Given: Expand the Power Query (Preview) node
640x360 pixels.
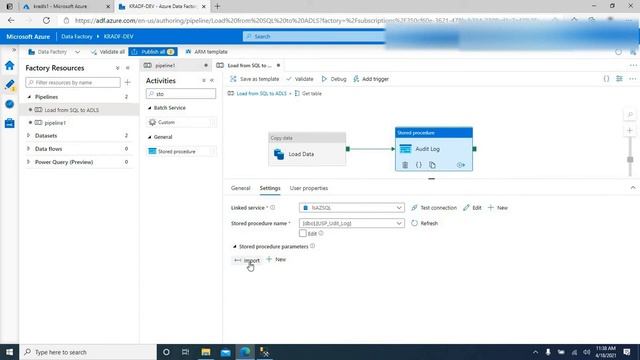Looking at the screenshot, I should [x=29, y=162].
